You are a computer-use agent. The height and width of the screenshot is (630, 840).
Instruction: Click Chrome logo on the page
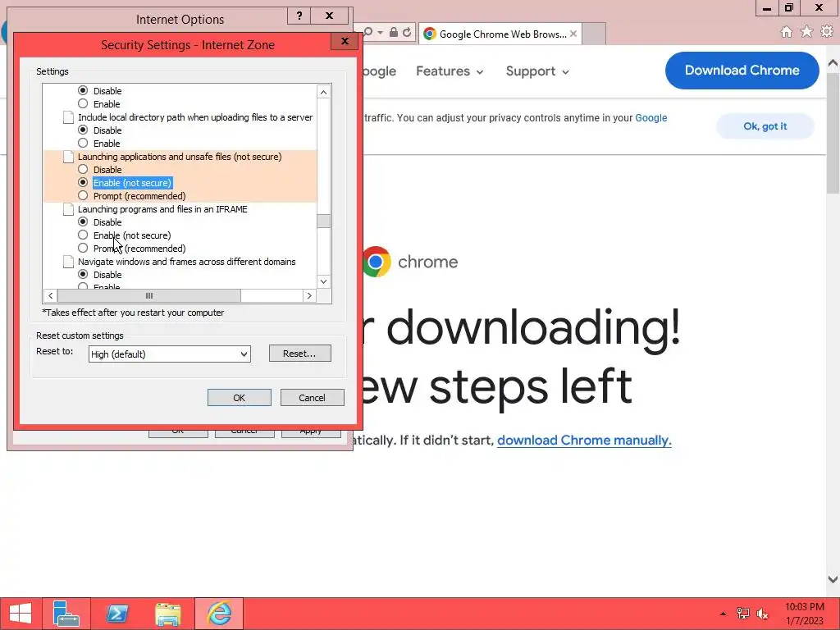coord(376,262)
